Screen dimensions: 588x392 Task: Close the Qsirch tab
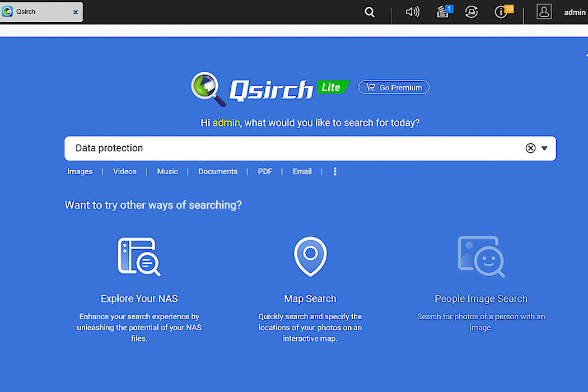(76, 12)
